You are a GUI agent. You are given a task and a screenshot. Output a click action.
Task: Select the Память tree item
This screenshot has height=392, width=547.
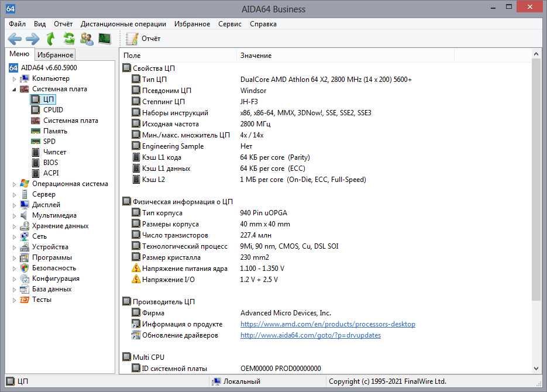click(55, 131)
